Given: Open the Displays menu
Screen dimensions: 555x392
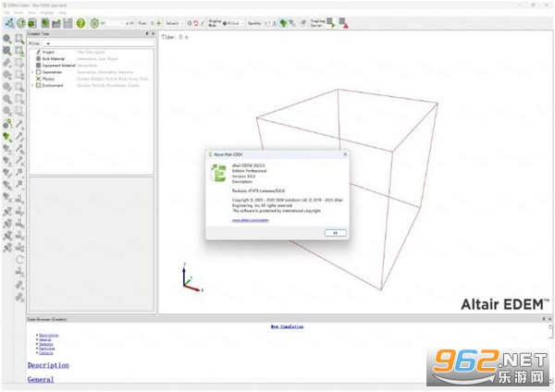Looking at the screenshot, I should point(47,12).
